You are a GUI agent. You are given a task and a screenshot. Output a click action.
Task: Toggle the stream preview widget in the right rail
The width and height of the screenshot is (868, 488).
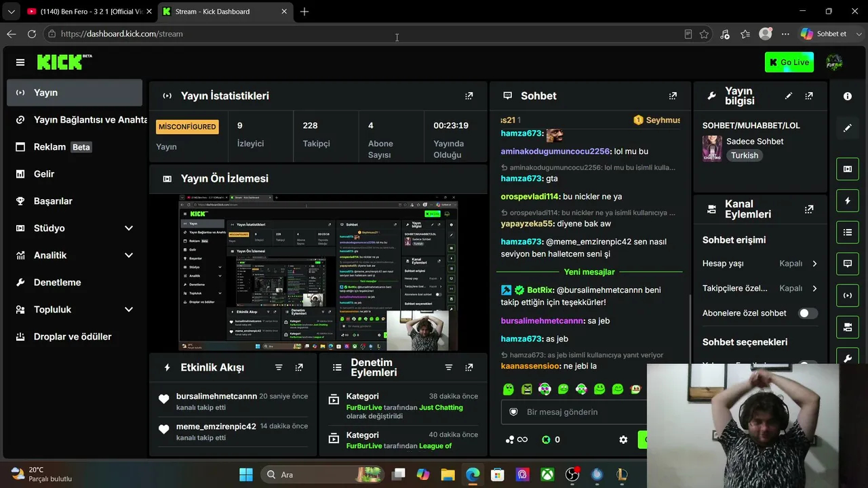pyautogui.click(x=848, y=169)
